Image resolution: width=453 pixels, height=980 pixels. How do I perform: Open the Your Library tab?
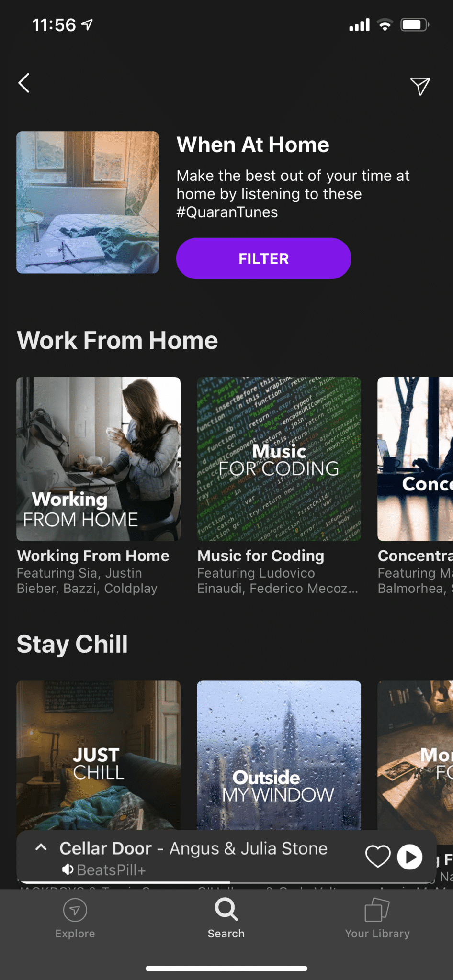[x=377, y=919]
